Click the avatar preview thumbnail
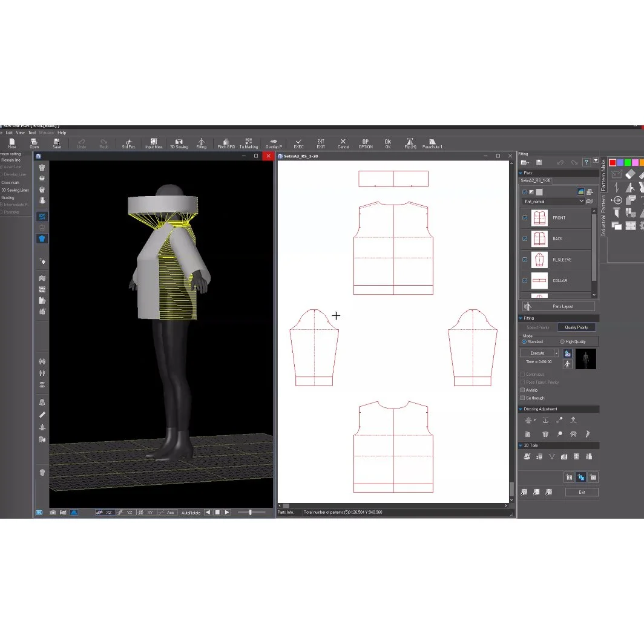Image resolution: width=644 pixels, height=644 pixels. (586, 359)
